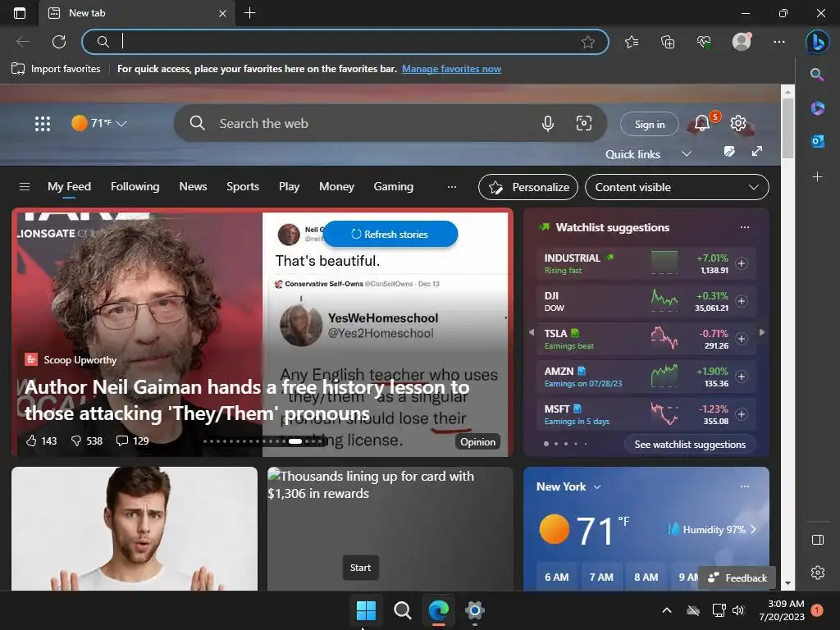The height and width of the screenshot is (630, 840).
Task: Open comments on Neil Gaiman story
Action: click(122, 441)
